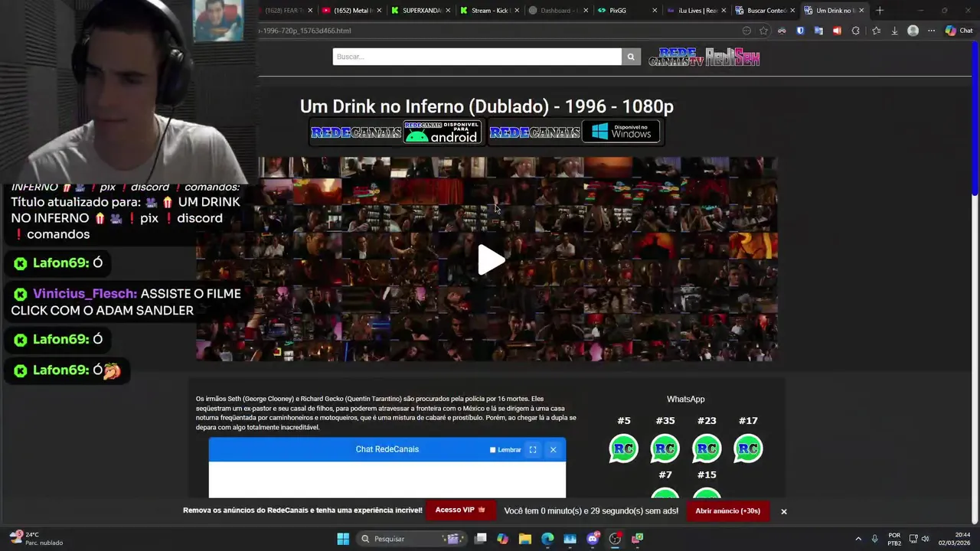The height and width of the screenshot is (551, 980).
Task: Open Microsoft Edge from taskbar
Action: pos(547,539)
